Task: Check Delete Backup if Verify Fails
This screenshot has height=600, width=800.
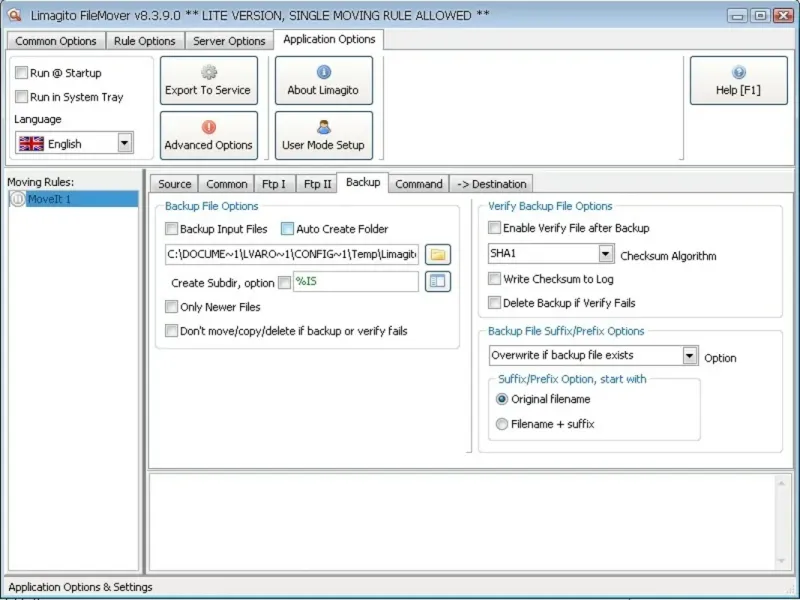Action: (494, 303)
